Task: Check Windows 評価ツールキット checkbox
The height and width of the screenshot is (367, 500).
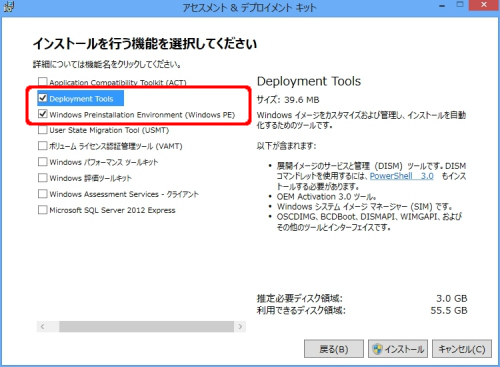Action: pyautogui.click(x=43, y=178)
